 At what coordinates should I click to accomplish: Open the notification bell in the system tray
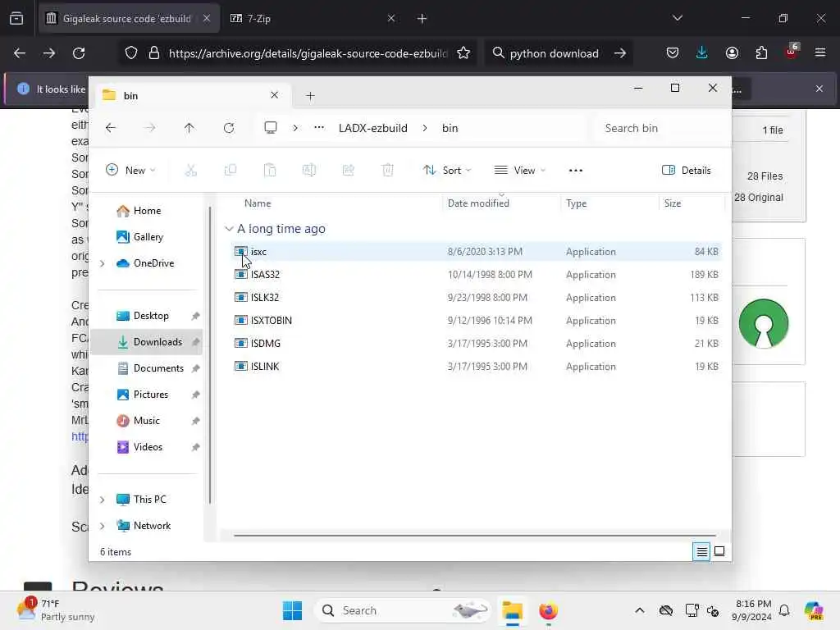(x=784, y=610)
